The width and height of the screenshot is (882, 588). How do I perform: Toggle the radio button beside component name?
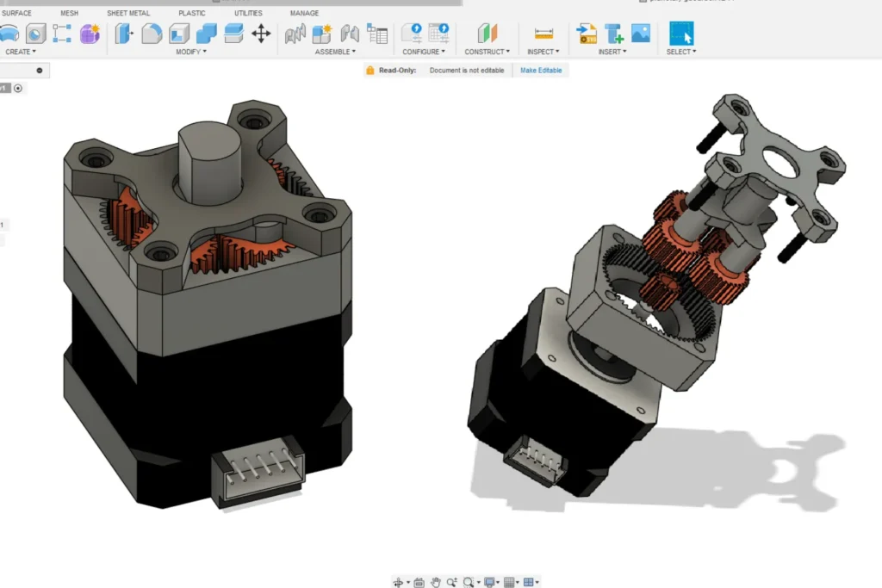coord(18,88)
